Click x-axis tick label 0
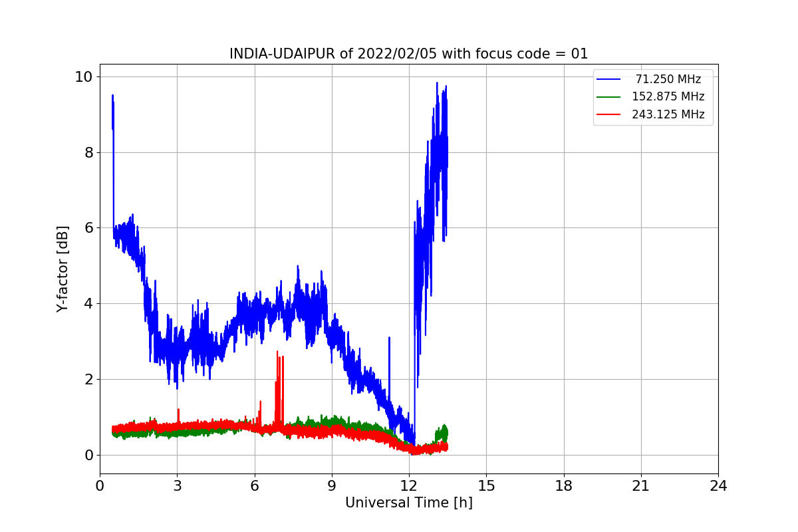798x532 pixels. pyautogui.click(x=100, y=486)
